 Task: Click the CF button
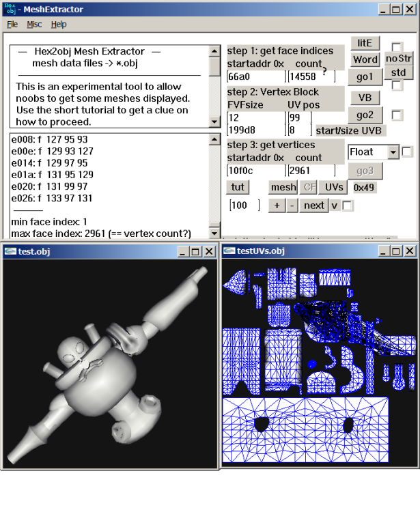click(309, 187)
